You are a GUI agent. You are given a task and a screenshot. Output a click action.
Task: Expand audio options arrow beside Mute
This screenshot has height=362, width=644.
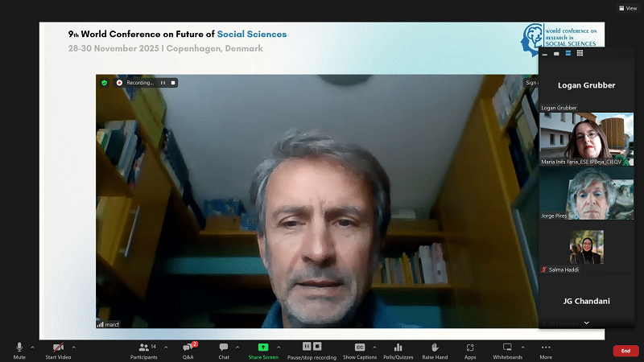point(32,347)
